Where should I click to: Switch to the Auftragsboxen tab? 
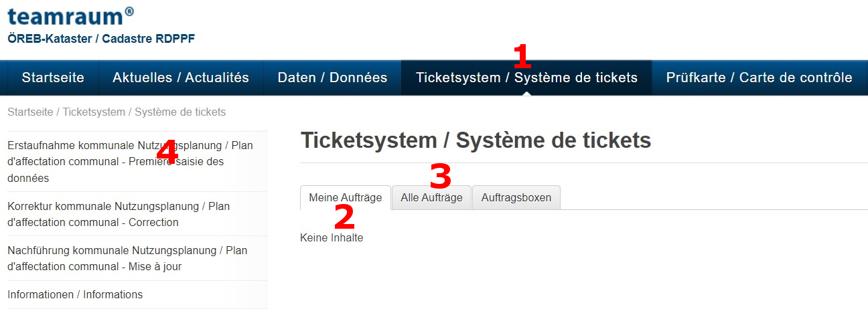(516, 197)
